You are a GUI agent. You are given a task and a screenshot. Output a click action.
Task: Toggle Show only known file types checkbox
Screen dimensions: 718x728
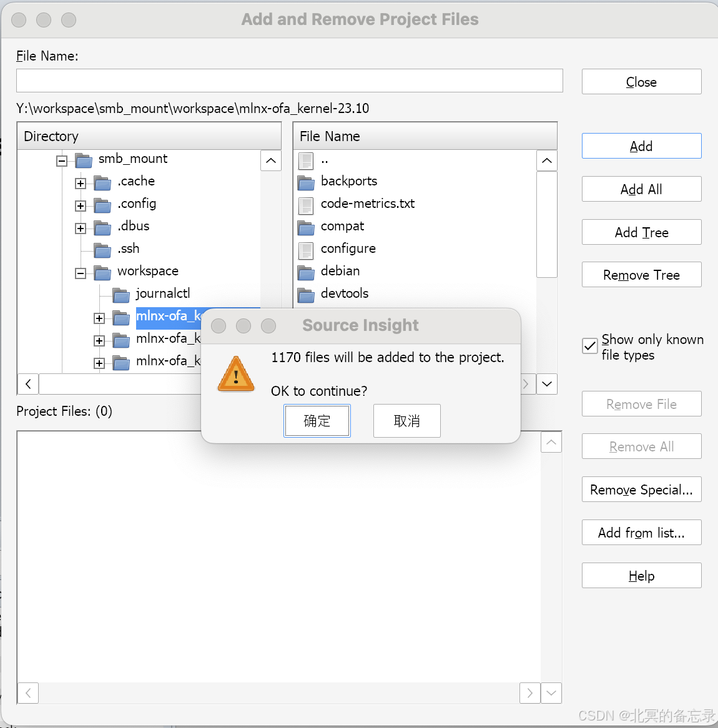pos(590,346)
